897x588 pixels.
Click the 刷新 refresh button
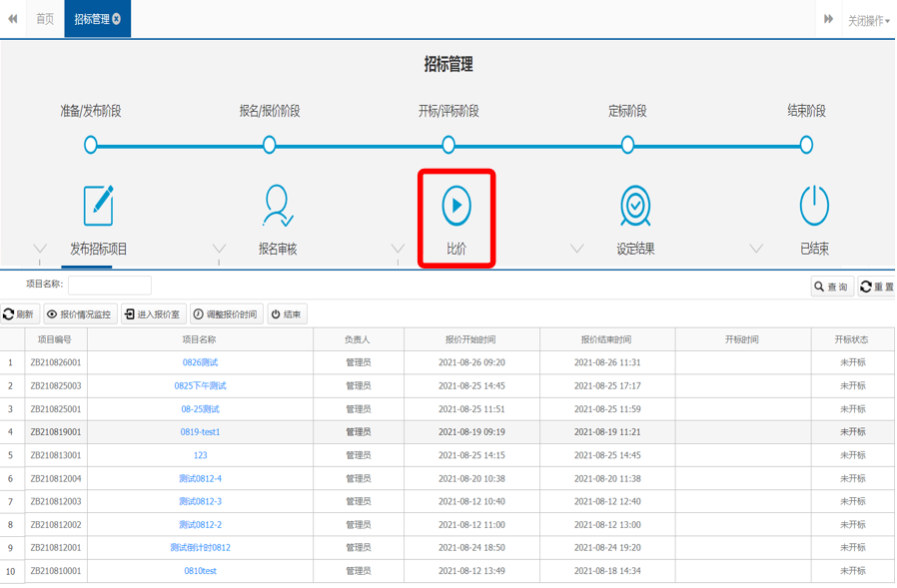(19, 314)
